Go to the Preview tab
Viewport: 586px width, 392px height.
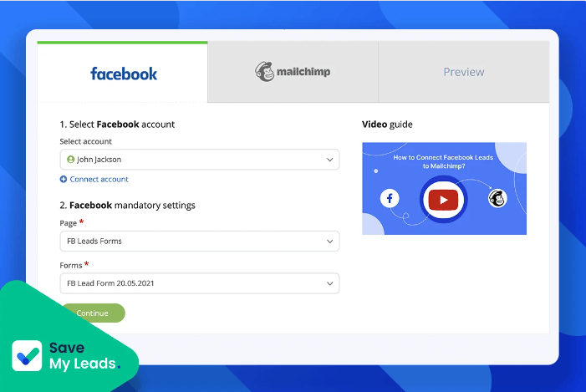tap(464, 72)
